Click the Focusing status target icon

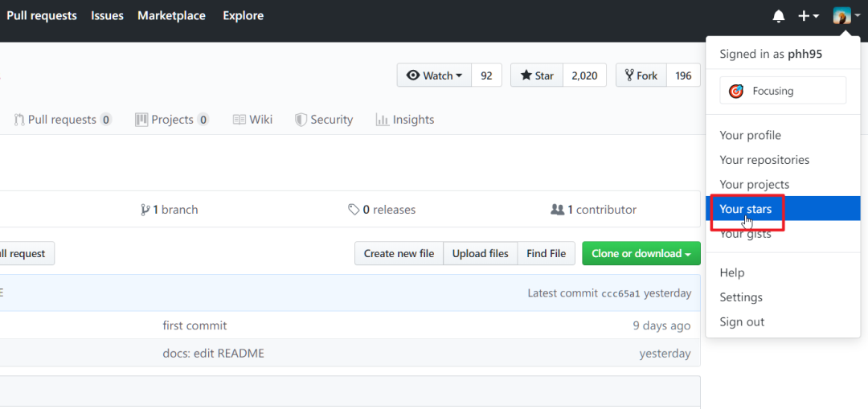[x=735, y=91]
